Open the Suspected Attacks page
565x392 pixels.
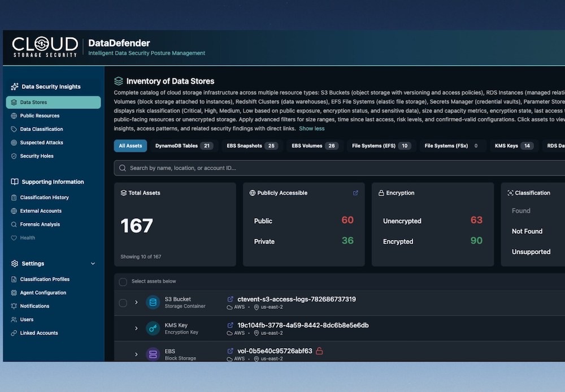point(41,143)
